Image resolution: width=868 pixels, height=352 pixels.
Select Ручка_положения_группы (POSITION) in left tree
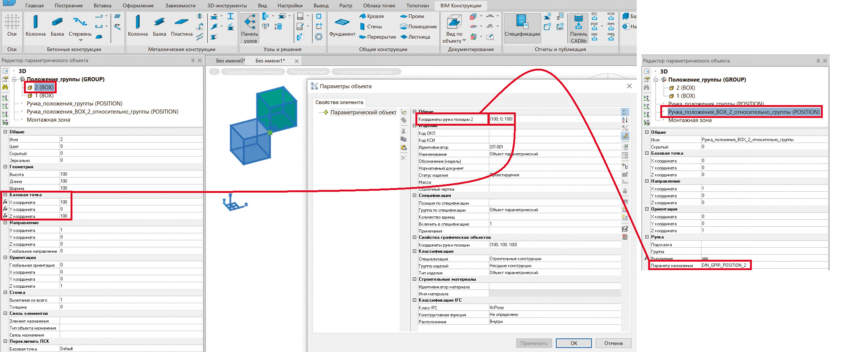pos(75,104)
